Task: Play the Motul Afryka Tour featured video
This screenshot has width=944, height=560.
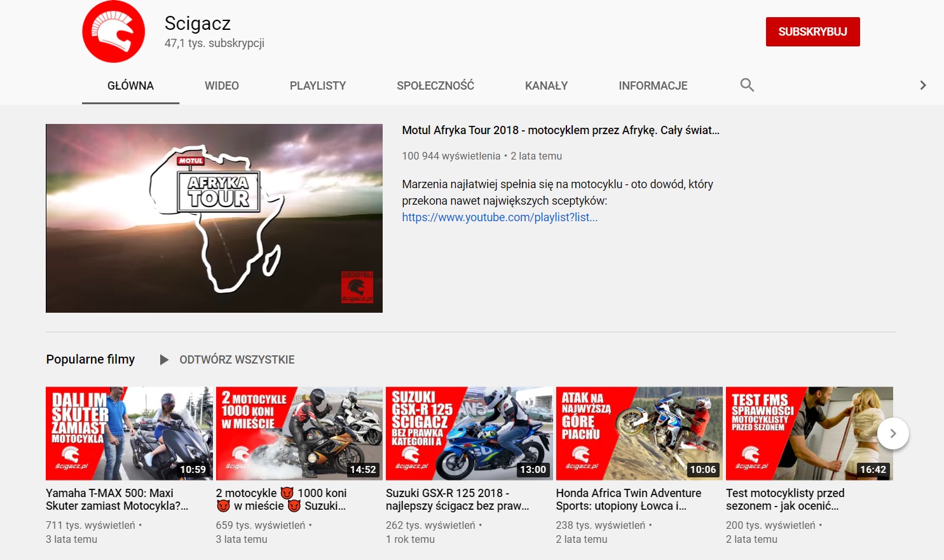Action: (x=214, y=218)
